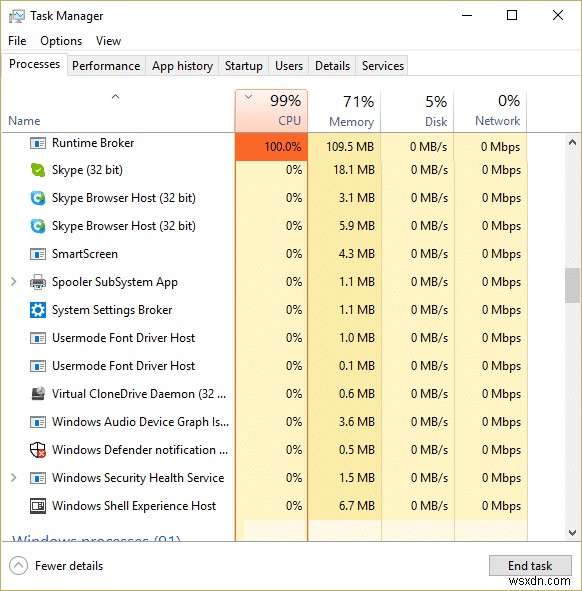Expand the Windows Security Health Service group

coord(14,478)
